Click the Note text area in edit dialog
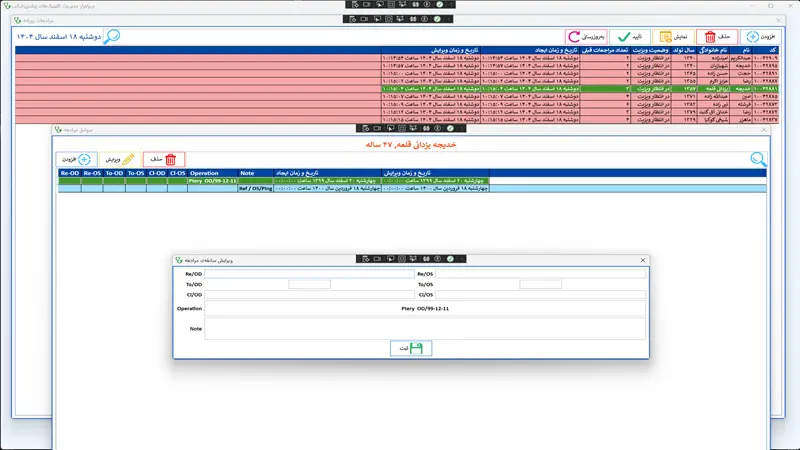 coord(425,329)
